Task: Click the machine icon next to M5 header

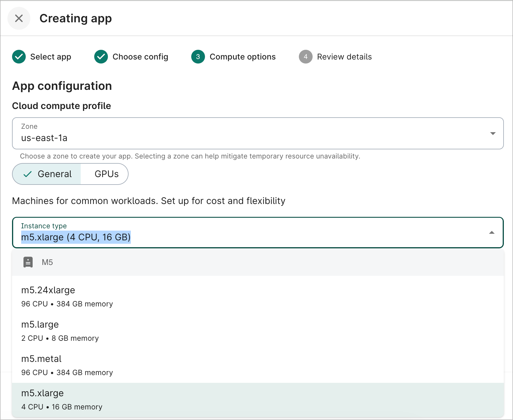Action: pyautogui.click(x=28, y=262)
